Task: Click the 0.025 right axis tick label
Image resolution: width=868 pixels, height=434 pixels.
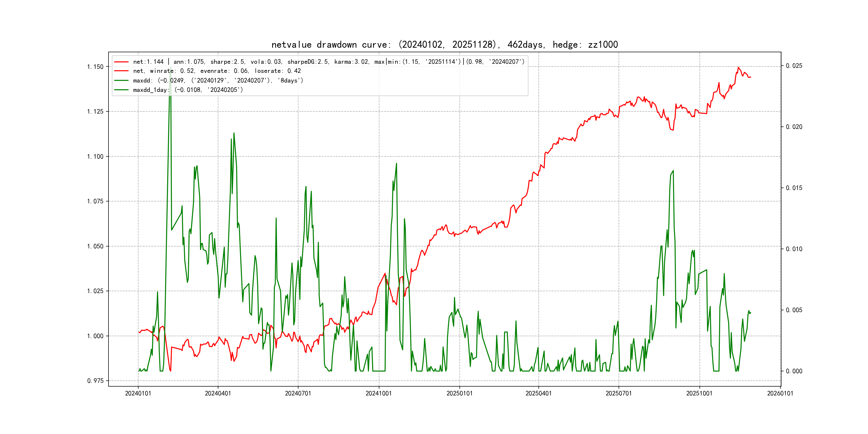Action: 794,66
